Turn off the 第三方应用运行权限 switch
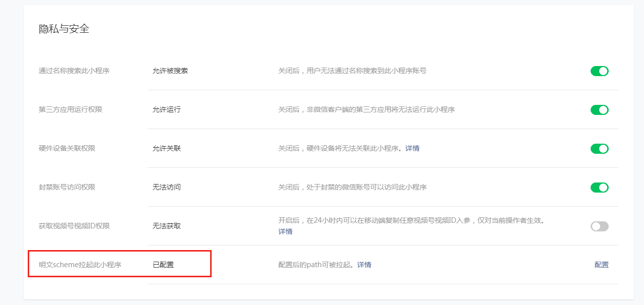Image resolution: width=644 pixels, height=305 pixels. click(x=599, y=110)
